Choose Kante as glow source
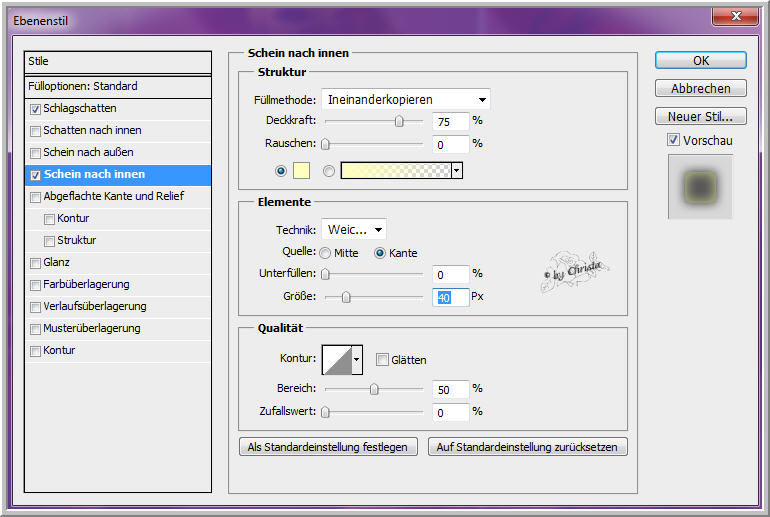 380,253
